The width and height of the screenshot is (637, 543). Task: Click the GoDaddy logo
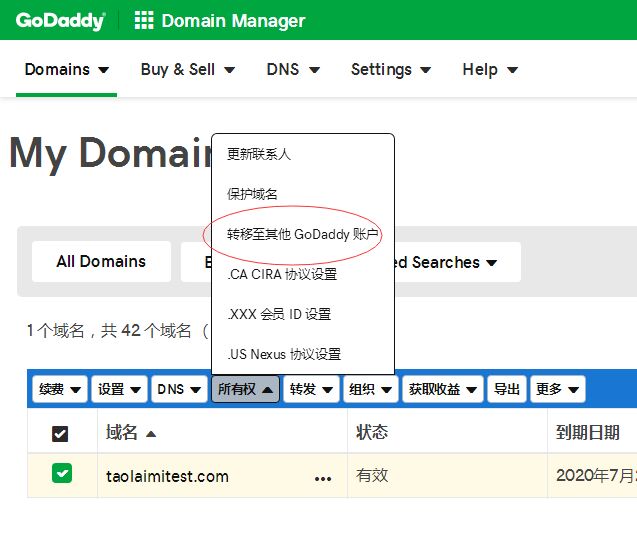click(60, 20)
